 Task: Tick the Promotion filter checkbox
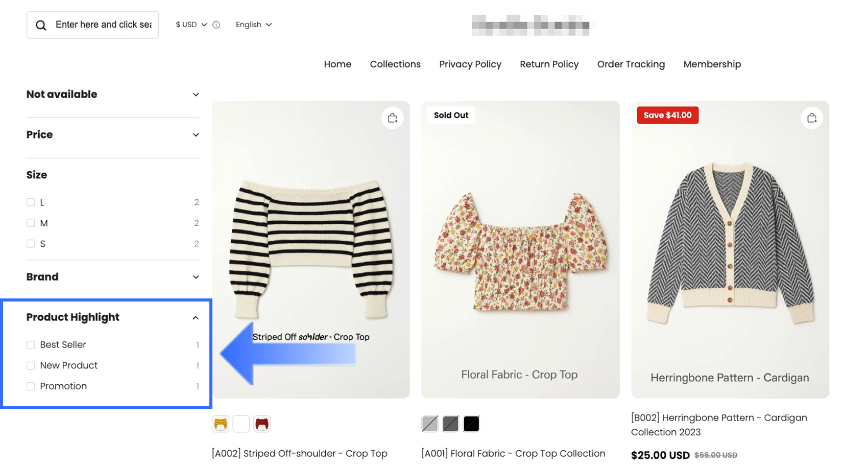coord(31,386)
